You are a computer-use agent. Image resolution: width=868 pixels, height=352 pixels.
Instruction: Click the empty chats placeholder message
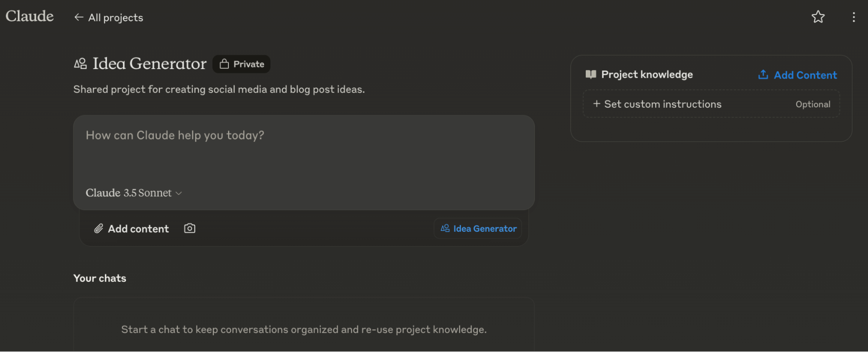[x=304, y=329]
